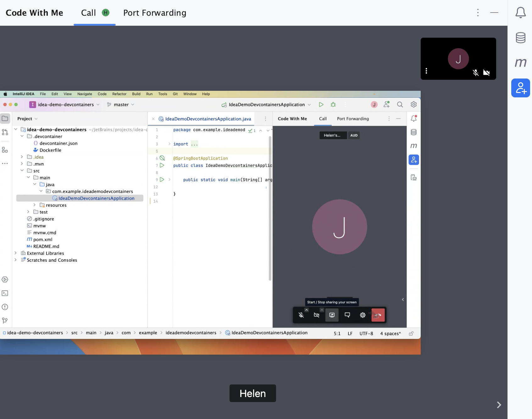Screen dimensions: 532x419
Task: Open the Refactor menu
Action: (119, 94)
